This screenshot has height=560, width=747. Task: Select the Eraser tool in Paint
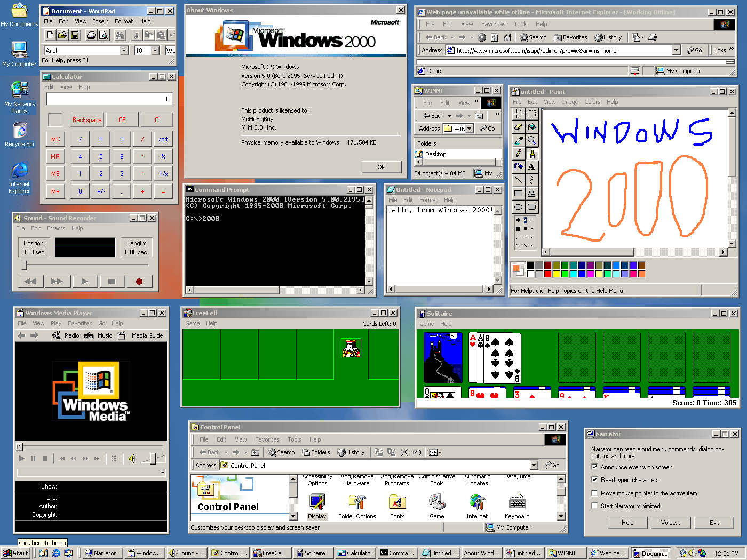(x=518, y=127)
